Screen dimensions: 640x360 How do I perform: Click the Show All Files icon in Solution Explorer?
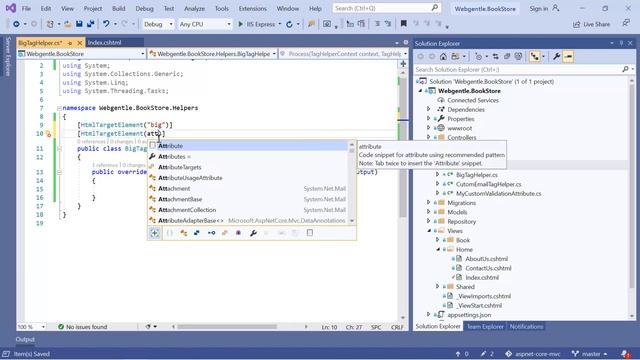[518, 56]
